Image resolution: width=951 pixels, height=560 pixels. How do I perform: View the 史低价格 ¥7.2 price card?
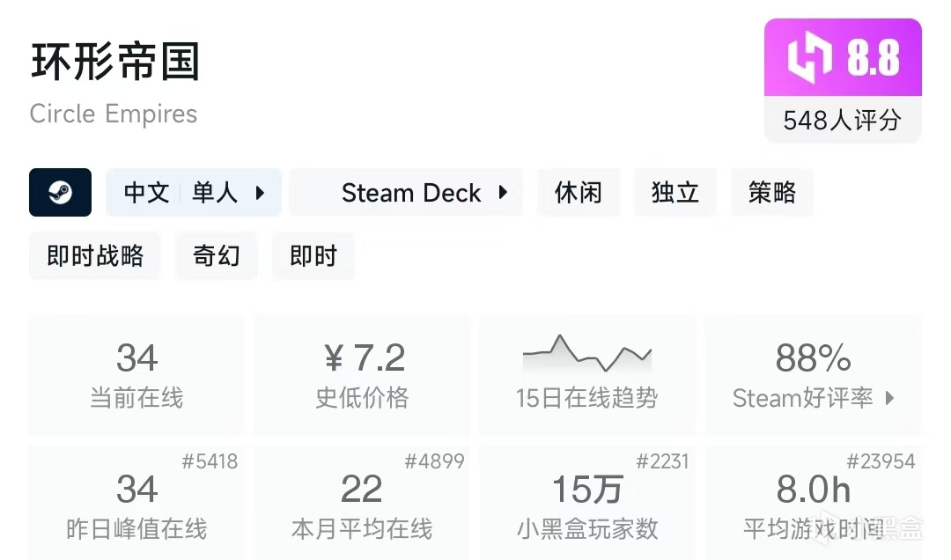[x=362, y=375]
